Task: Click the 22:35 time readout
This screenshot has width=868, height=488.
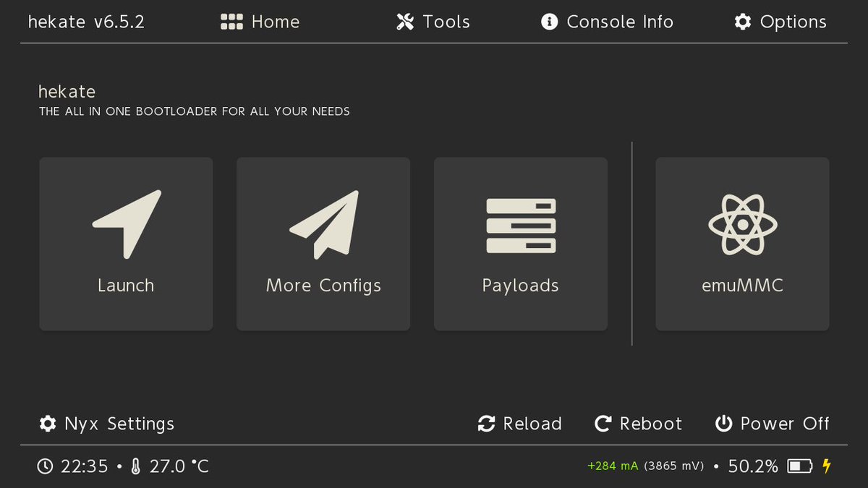Action: click(85, 467)
